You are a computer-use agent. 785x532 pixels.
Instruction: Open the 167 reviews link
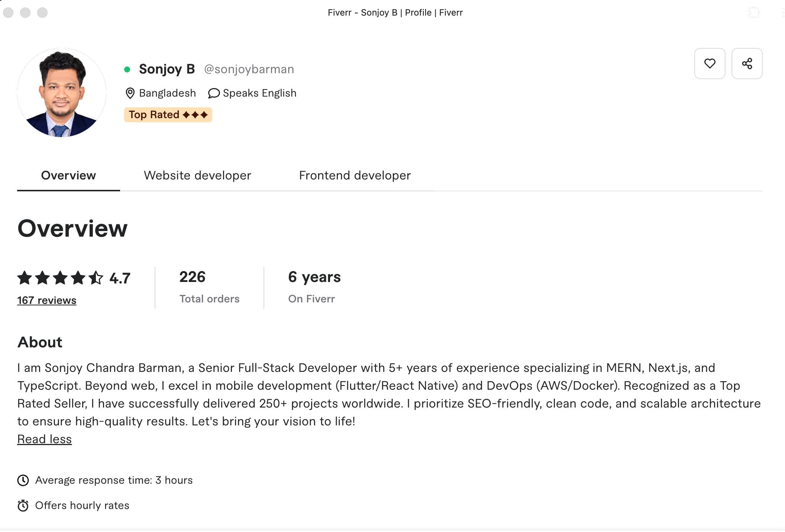(x=46, y=300)
